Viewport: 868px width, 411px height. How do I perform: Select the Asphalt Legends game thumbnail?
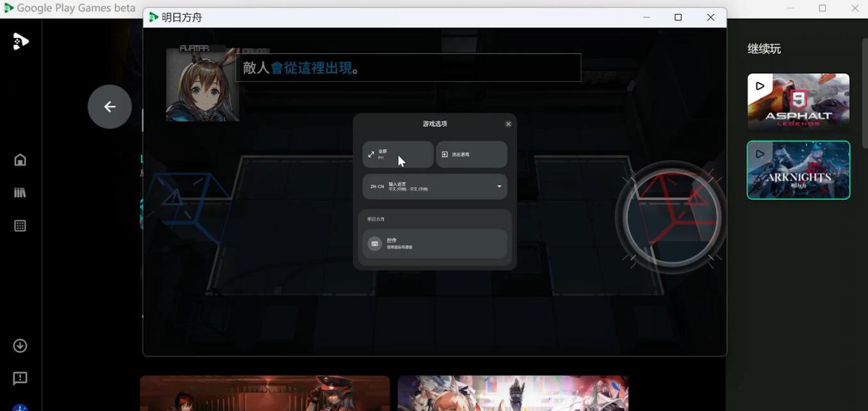coord(798,102)
